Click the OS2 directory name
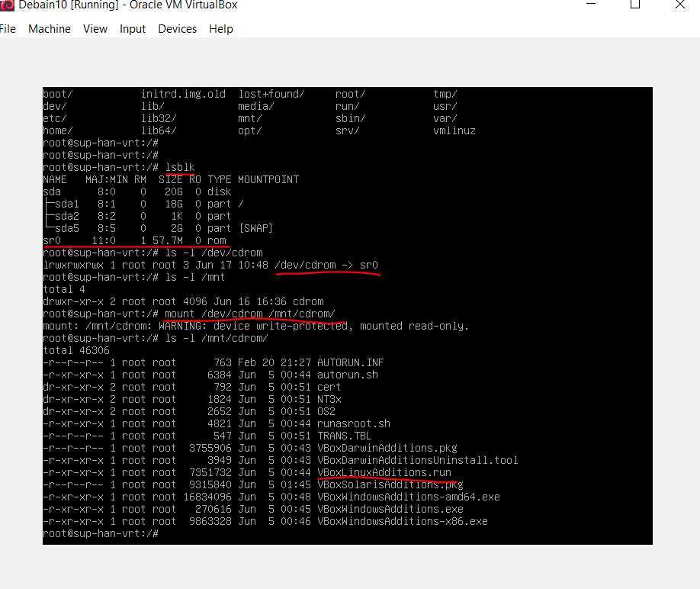This screenshot has width=700, height=589. pos(326,411)
